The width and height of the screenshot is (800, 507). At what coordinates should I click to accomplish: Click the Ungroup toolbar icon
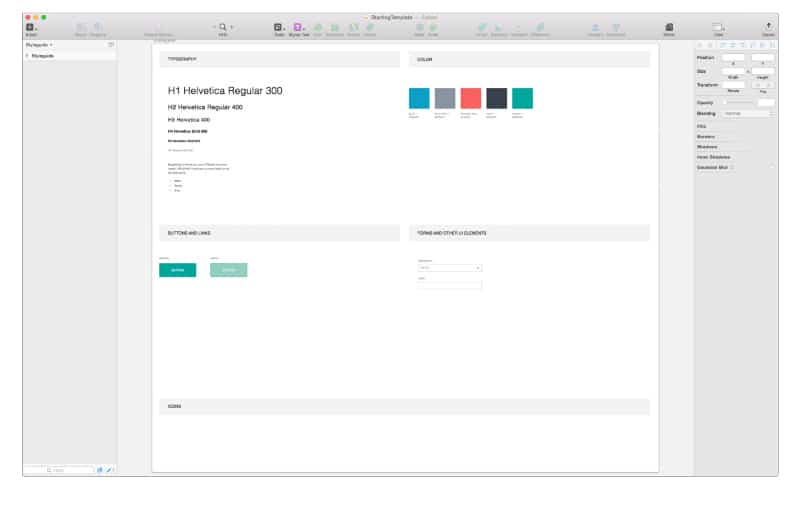[98, 28]
